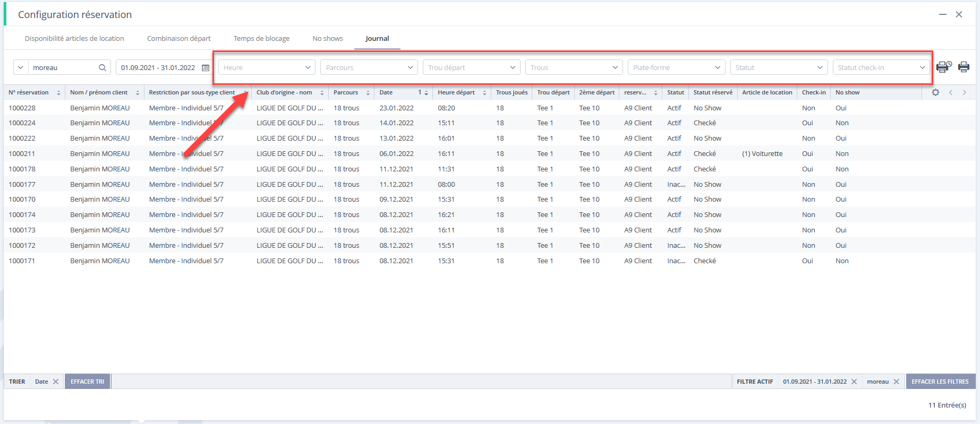This screenshot has height=424, width=980.
Task: Remove the date range filter chip X
Action: (854, 382)
